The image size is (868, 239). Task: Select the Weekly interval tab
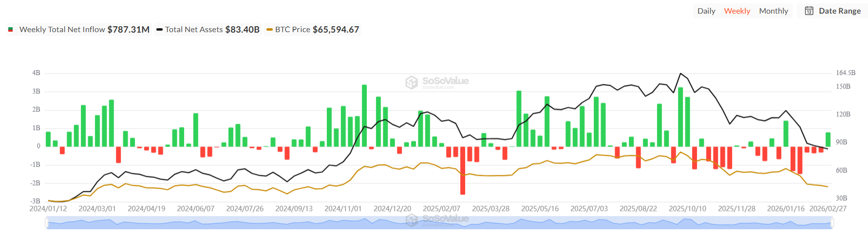point(737,11)
